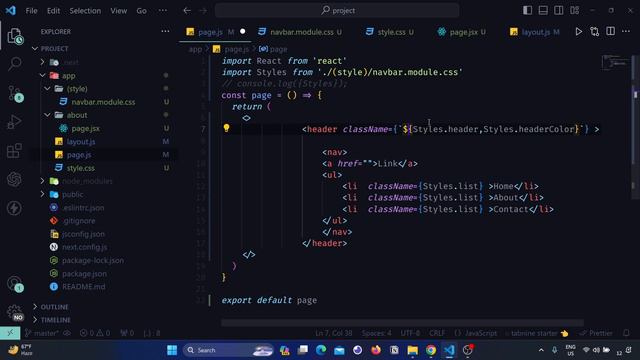Screen dimensions: 640x360
Task: Open the Extensions view
Action: pos(14,151)
